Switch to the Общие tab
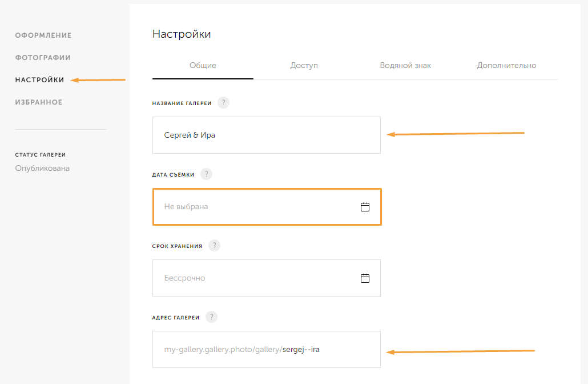This screenshot has width=588, height=384. click(x=203, y=65)
